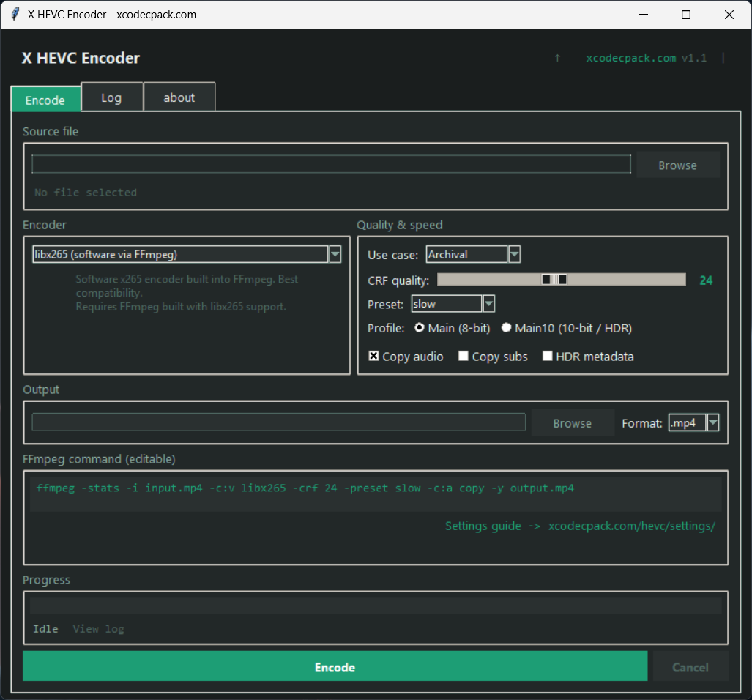The width and height of the screenshot is (752, 700).
Task: Switch to the Encode tab
Action: 45,100
